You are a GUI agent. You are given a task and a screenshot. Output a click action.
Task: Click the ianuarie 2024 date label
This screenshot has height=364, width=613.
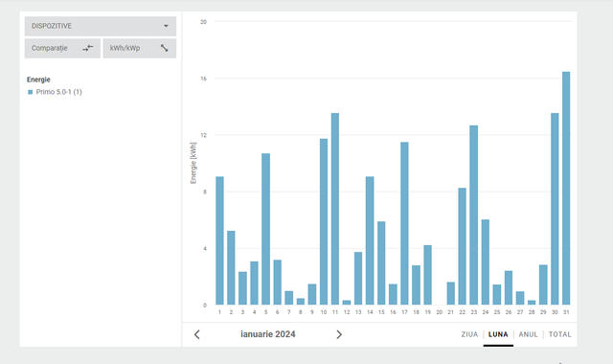268,334
